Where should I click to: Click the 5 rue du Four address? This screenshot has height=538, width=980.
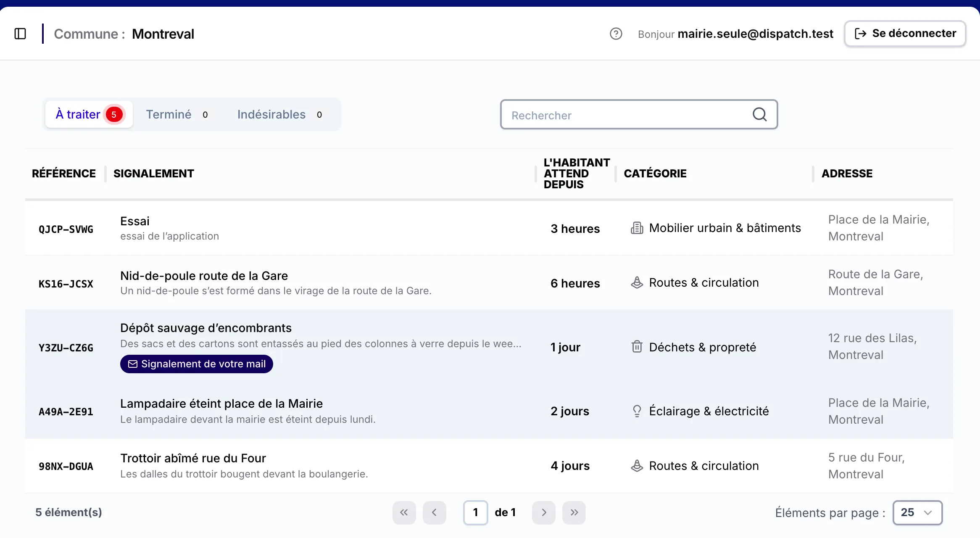(x=867, y=466)
